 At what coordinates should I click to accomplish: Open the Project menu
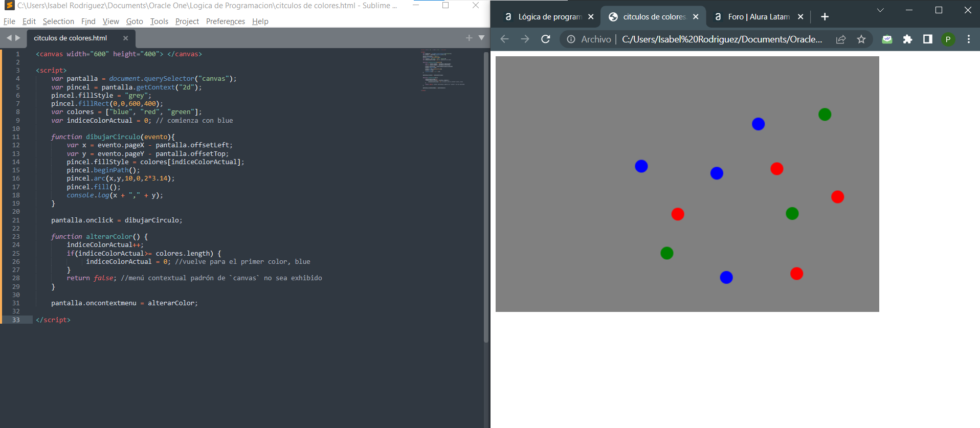coord(187,21)
